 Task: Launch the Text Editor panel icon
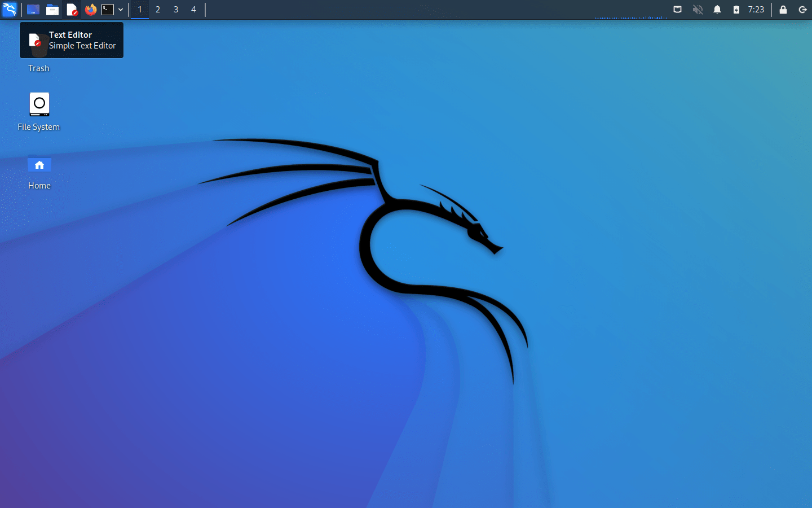71,10
